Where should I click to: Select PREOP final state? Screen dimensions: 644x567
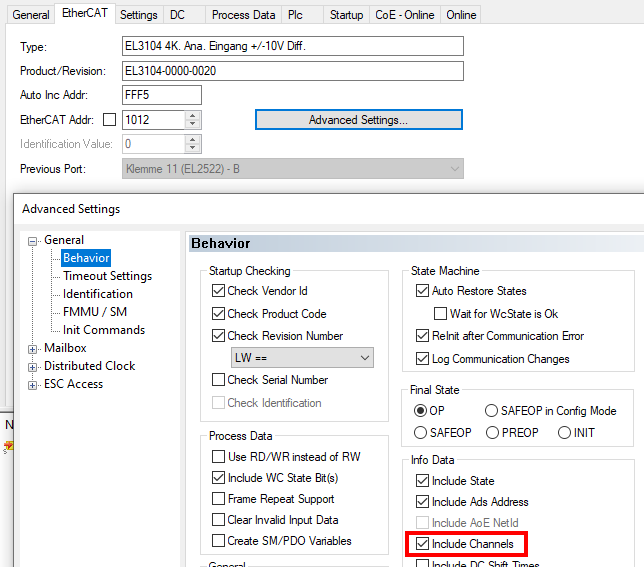(x=492, y=432)
